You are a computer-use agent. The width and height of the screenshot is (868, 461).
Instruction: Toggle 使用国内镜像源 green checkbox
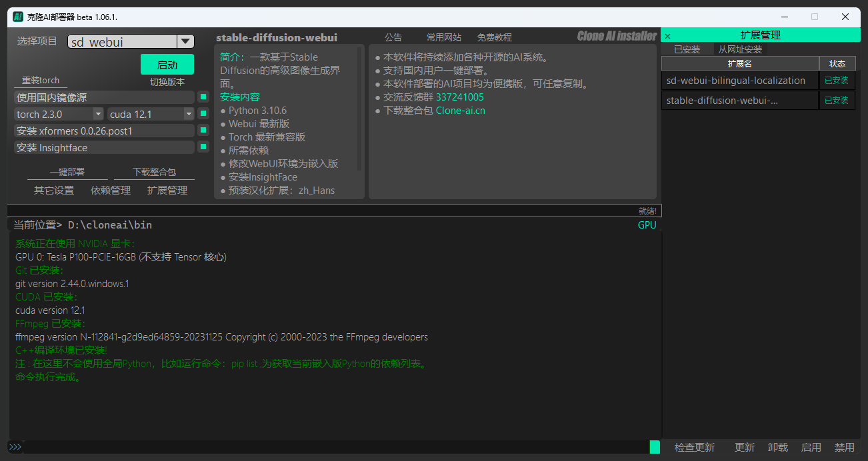203,97
